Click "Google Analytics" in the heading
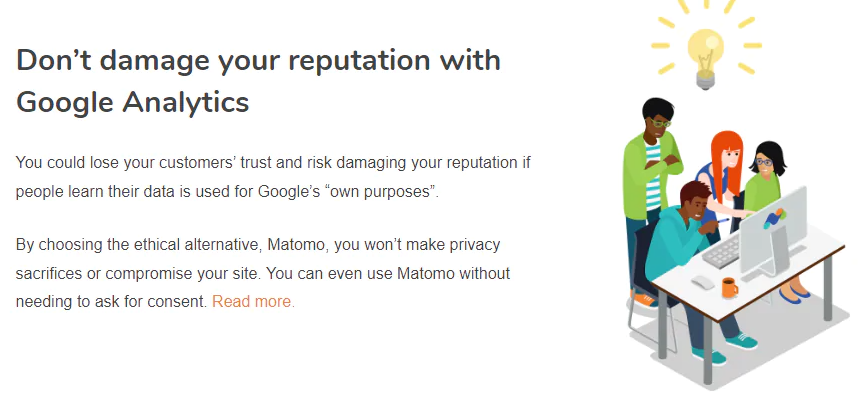 pos(133,101)
